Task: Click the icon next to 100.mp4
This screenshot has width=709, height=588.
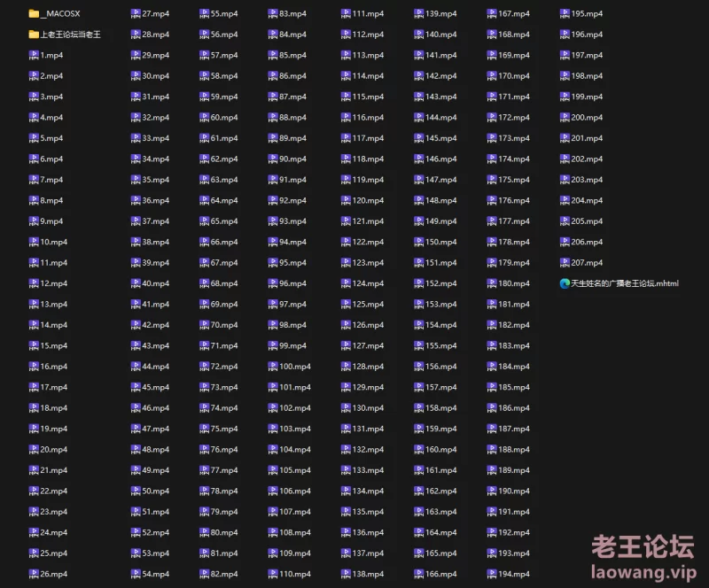Action: pos(273,367)
